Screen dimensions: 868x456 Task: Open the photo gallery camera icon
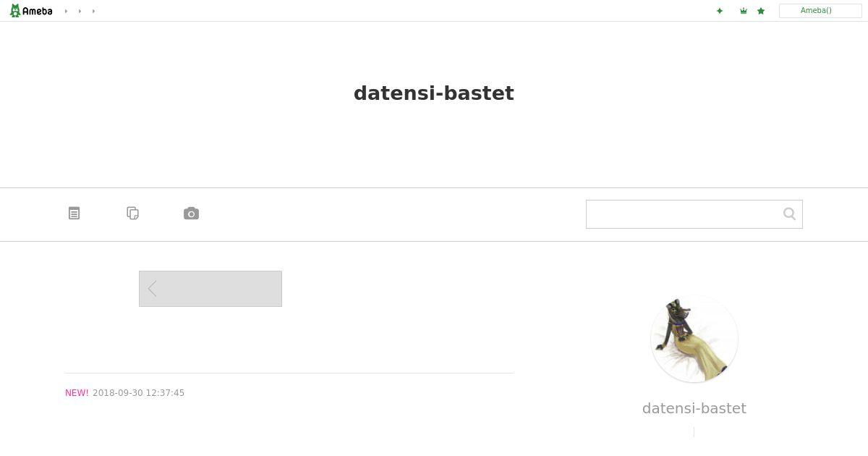point(191,213)
